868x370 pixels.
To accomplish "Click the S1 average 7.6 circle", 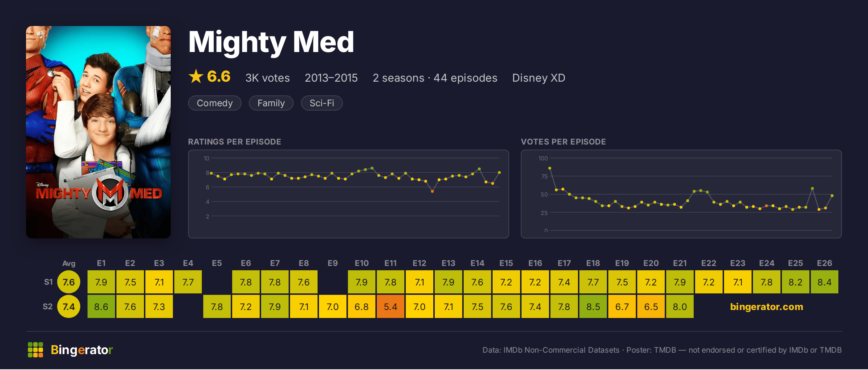I will pos(69,282).
